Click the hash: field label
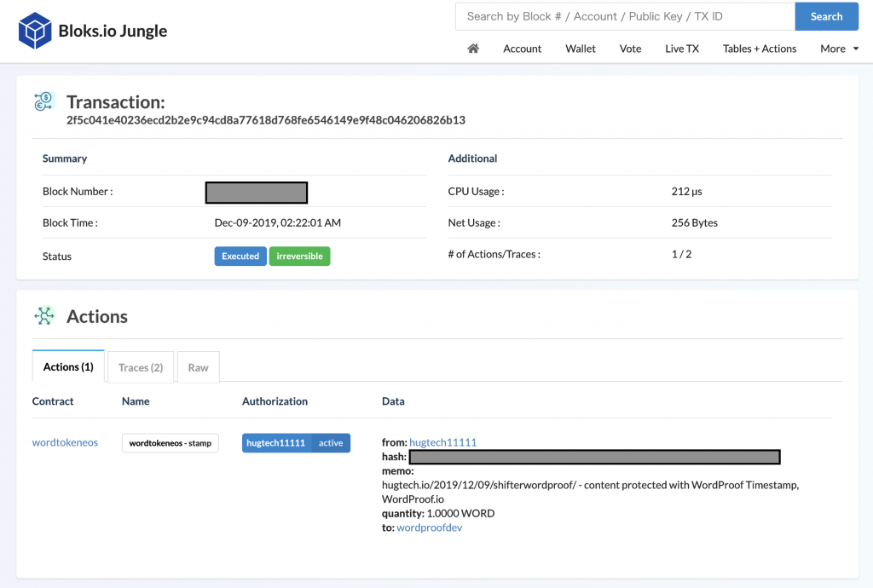The image size is (873, 588). [394, 457]
